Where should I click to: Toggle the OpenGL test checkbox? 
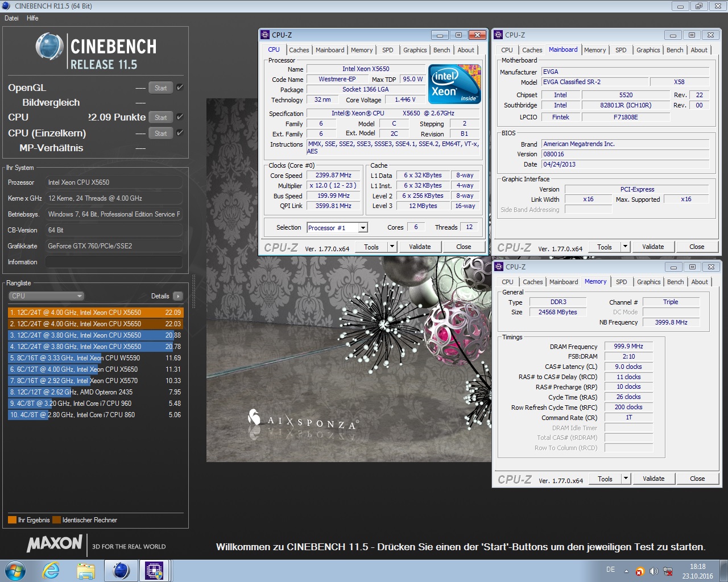(x=180, y=88)
